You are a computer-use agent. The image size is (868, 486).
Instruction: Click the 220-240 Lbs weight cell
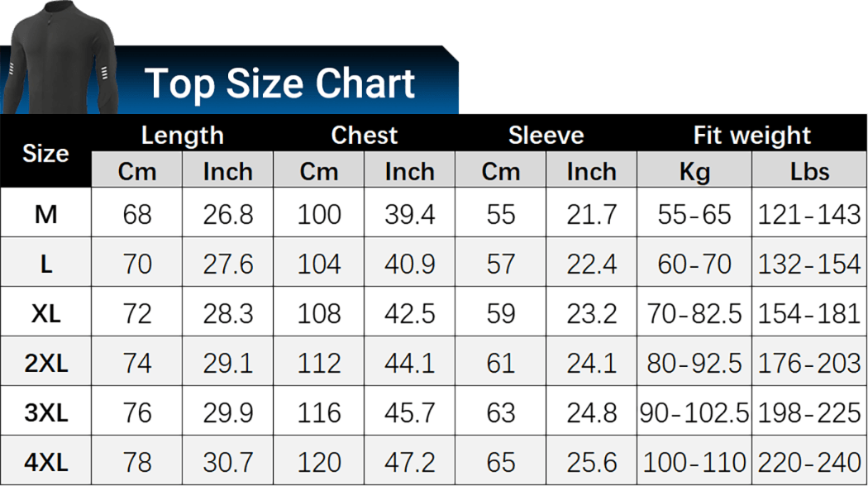[809, 462]
